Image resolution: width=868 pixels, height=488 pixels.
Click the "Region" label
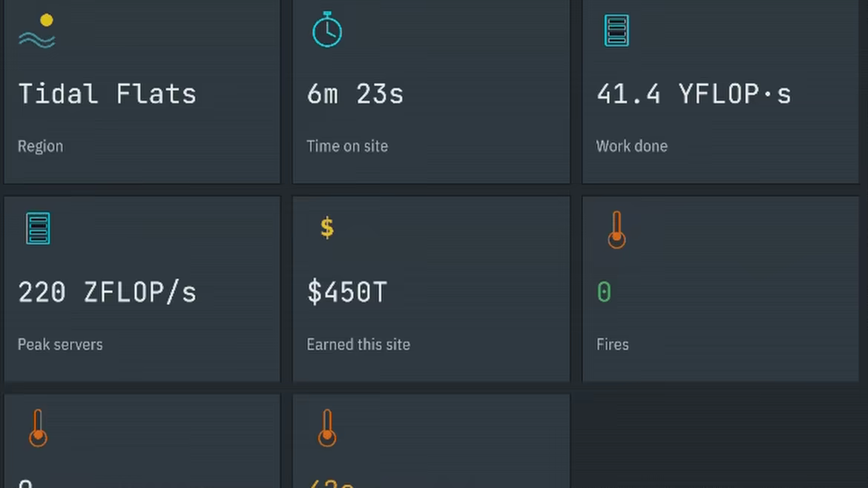pos(40,146)
